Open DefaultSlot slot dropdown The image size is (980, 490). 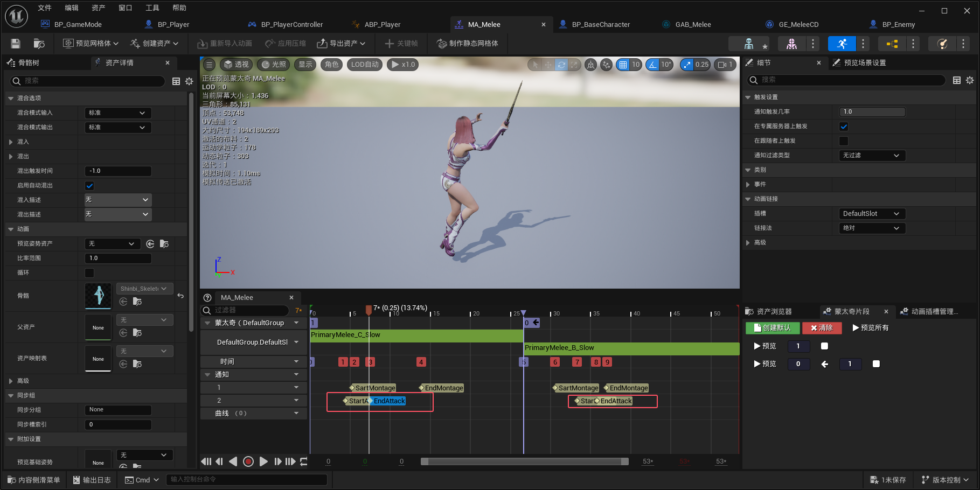pos(872,214)
